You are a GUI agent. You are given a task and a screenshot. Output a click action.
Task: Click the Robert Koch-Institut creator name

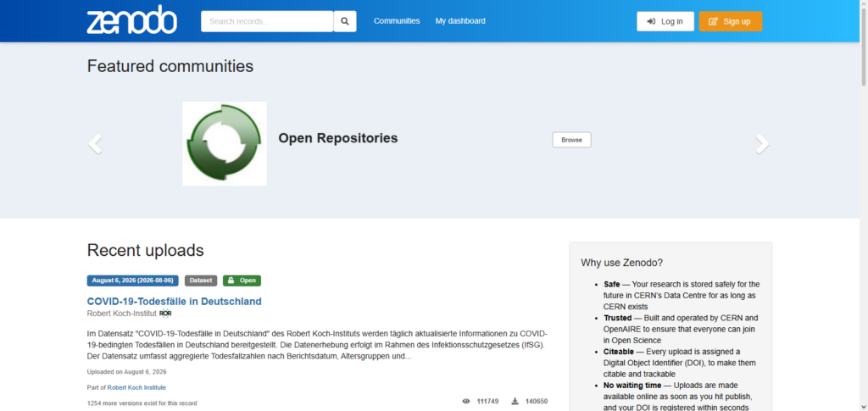pyautogui.click(x=122, y=314)
